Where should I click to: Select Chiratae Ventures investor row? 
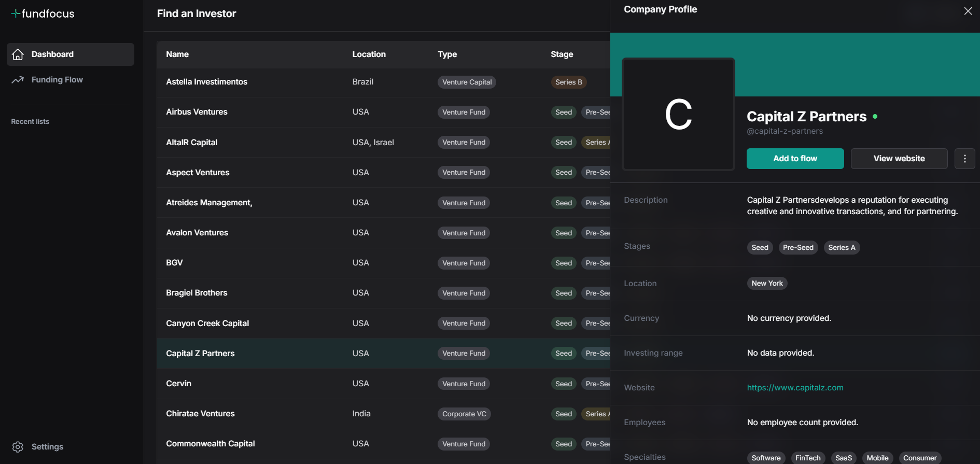tap(200, 414)
